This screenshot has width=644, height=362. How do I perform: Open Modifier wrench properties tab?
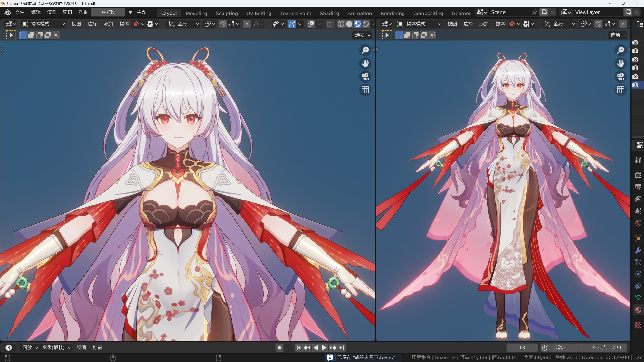(x=638, y=250)
